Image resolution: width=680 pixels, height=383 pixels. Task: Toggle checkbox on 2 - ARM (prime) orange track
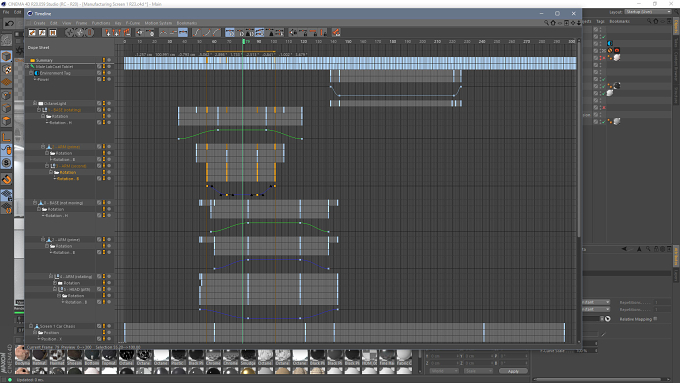click(x=99, y=147)
